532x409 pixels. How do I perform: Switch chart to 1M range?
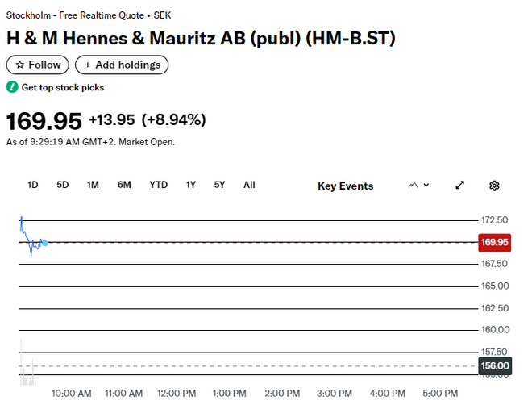click(93, 185)
